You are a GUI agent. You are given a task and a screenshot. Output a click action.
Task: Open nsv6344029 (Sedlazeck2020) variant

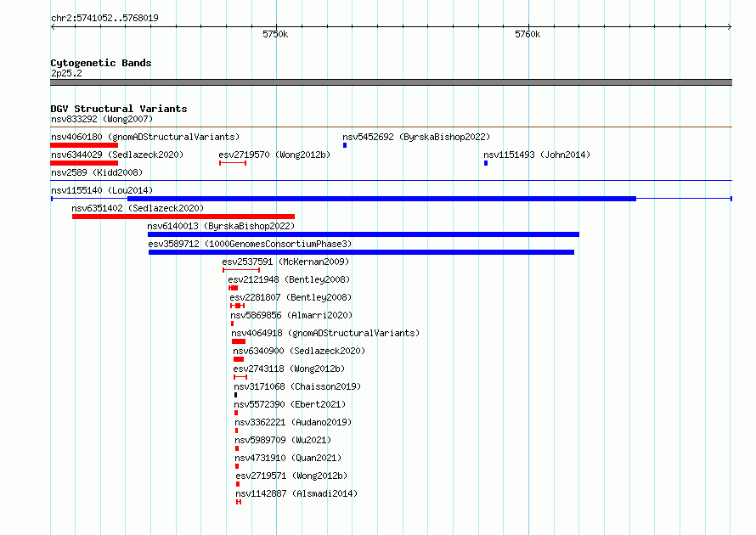coord(117,155)
